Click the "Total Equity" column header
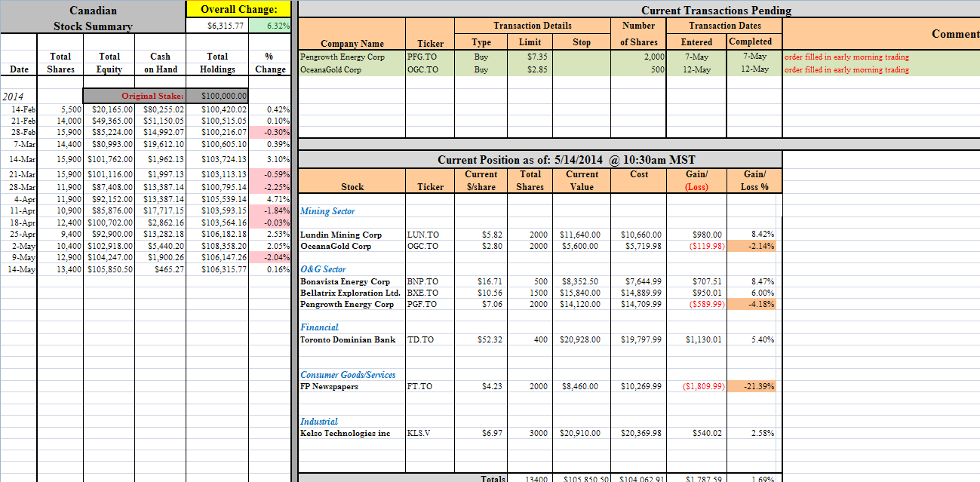 tap(109, 63)
